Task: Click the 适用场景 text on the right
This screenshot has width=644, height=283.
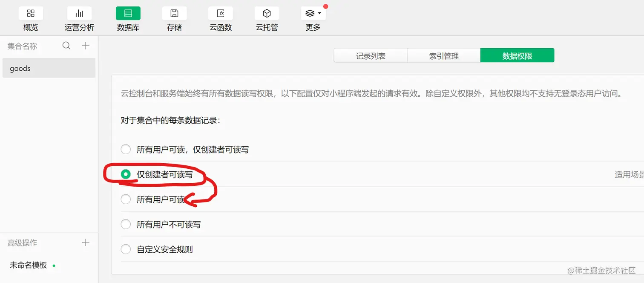Action: coord(629,174)
